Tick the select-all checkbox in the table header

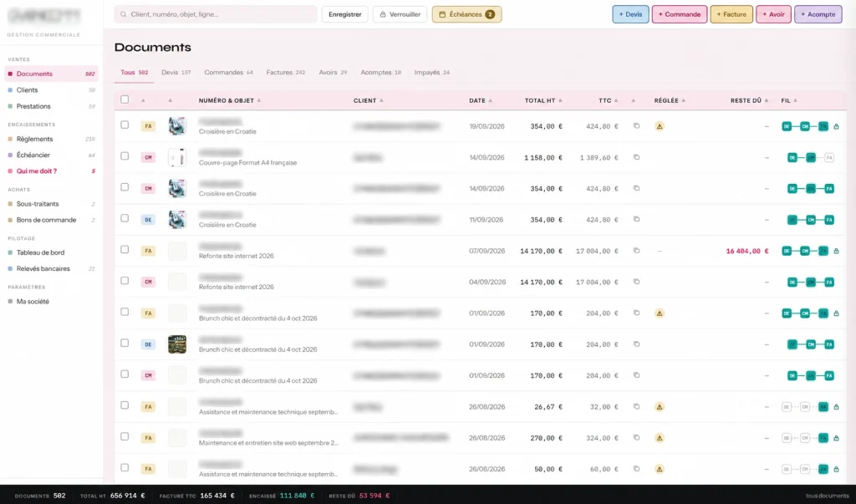125,99
